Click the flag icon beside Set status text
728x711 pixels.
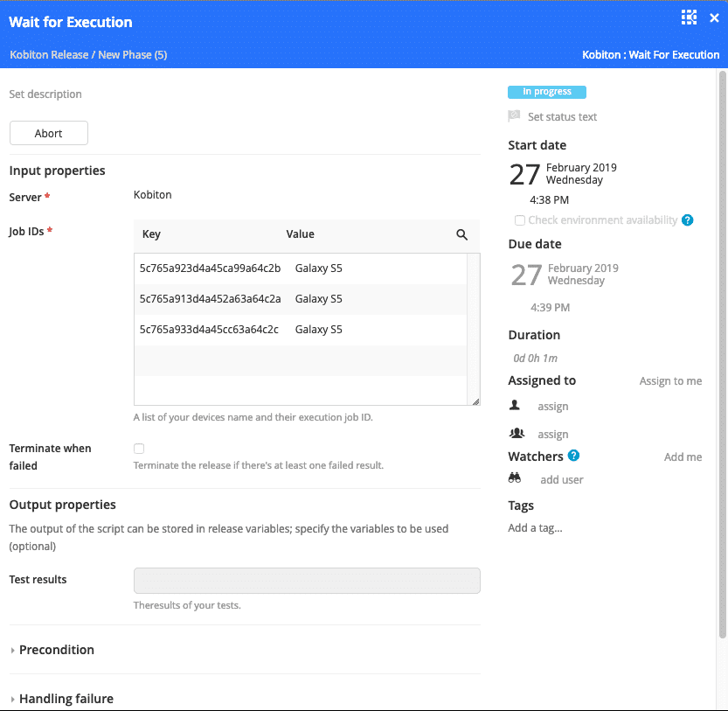pyautogui.click(x=514, y=116)
